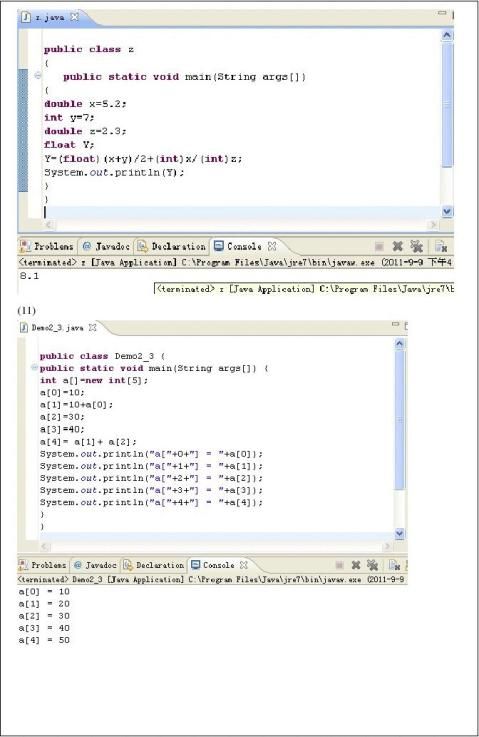Viewport: 479px width, 737px height.
Task: Collapse main method fold in z.java
Action: [38, 76]
